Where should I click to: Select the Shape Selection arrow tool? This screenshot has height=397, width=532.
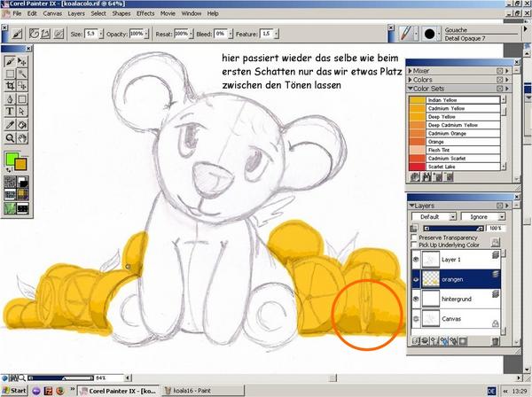tap(22, 111)
